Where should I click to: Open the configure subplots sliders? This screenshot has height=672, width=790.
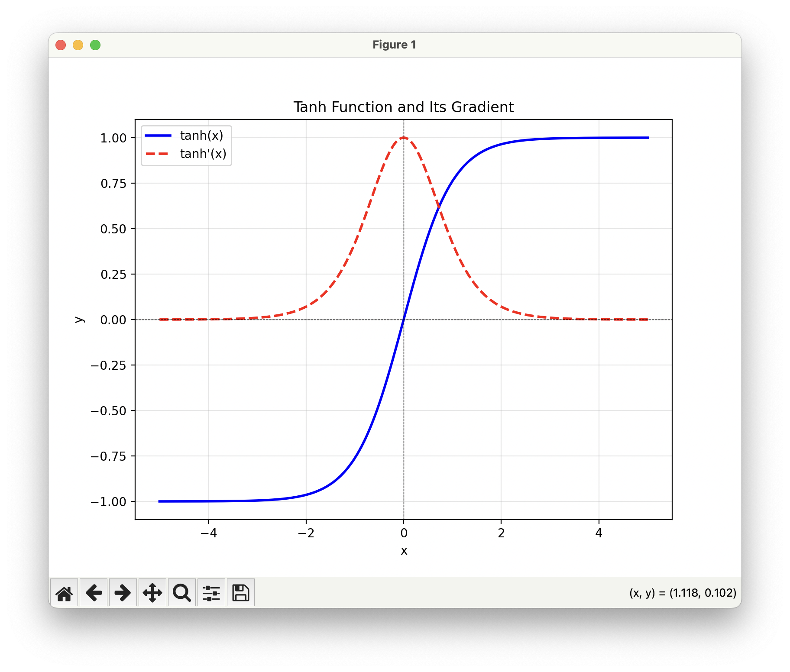click(211, 593)
